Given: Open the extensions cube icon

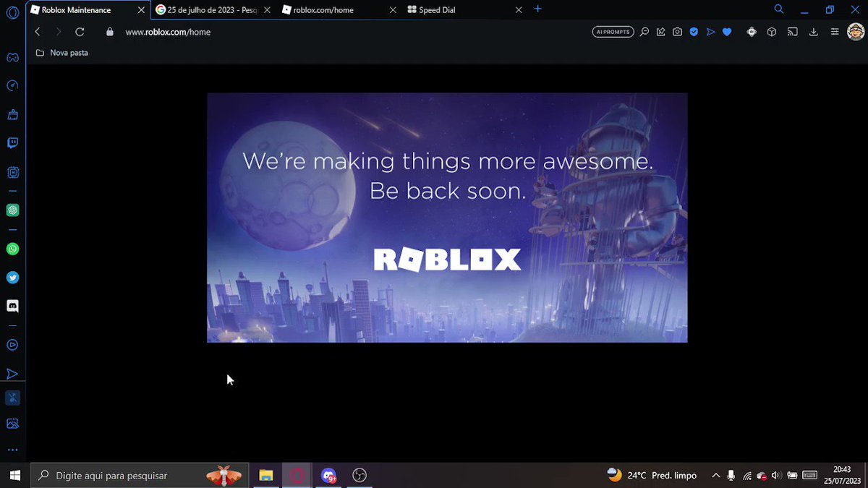Looking at the screenshot, I should coord(772,32).
